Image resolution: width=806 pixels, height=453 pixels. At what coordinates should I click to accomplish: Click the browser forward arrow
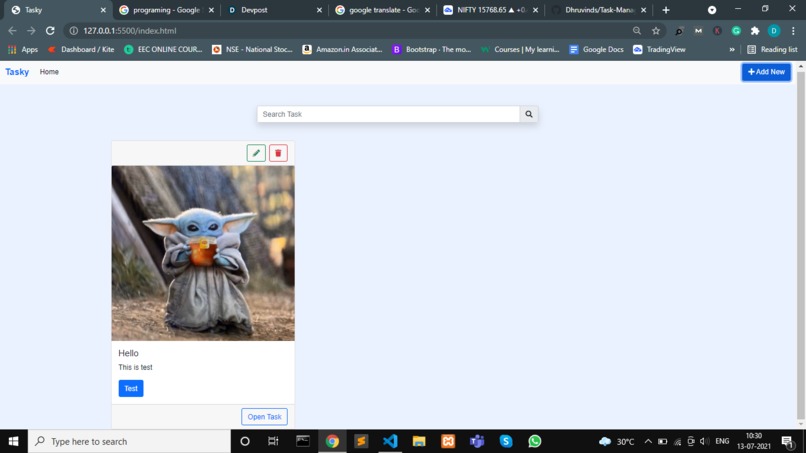(x=31, y=31)
